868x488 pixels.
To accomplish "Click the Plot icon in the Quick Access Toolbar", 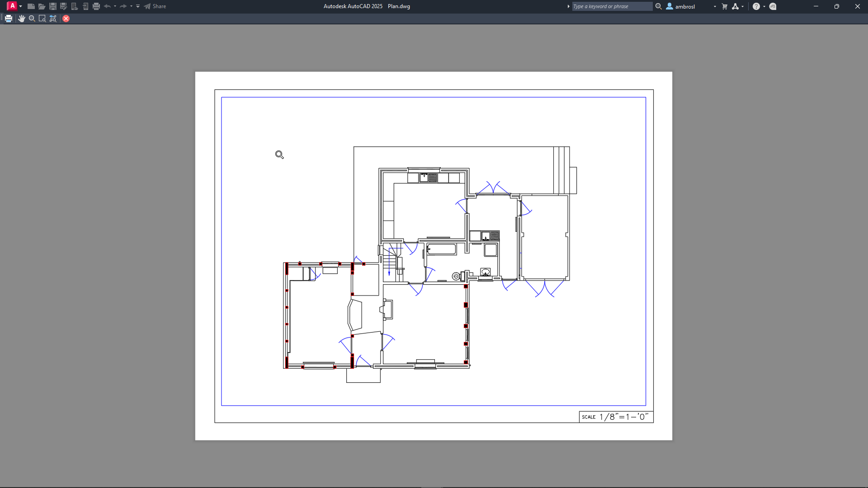I will [x=96, y=6].
